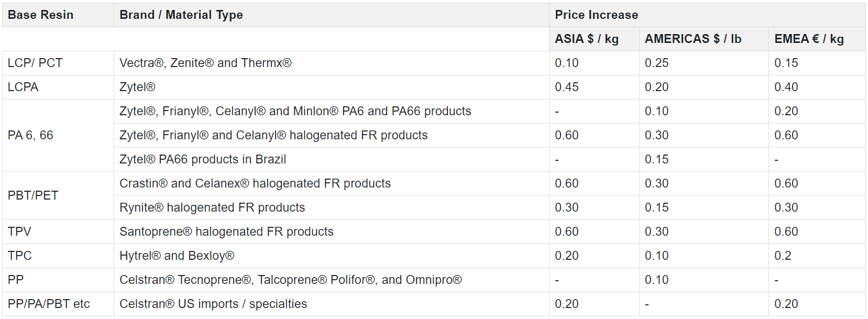The width and height of the screenshot is (868, 319).
Task: Select Rynite halogenated FR products row
Action: pyautogui.click(x=212, y=207)
